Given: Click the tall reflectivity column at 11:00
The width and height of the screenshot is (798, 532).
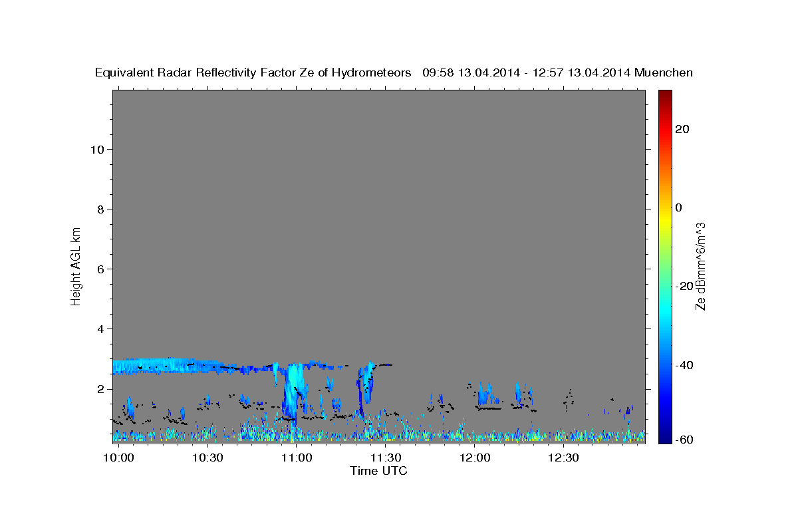Looking at the screenshot, I should (293, 392).
